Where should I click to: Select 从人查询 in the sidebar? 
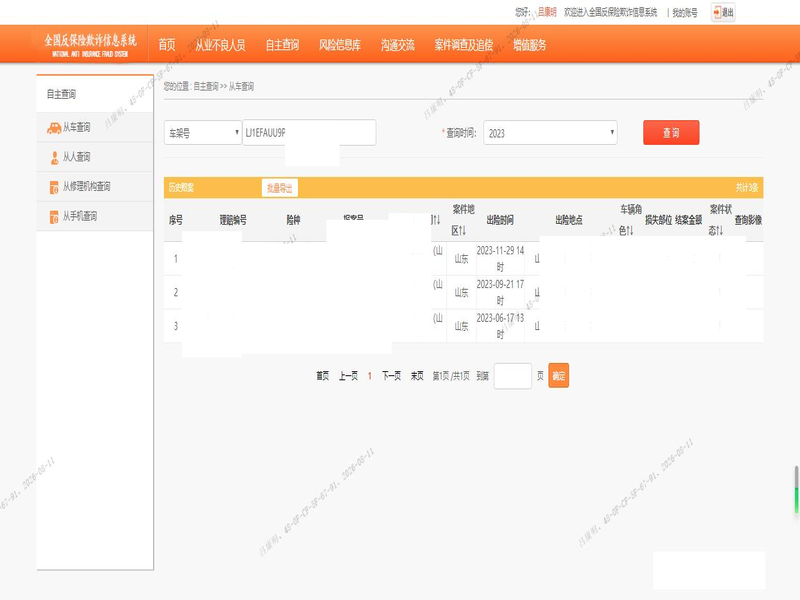tap(95, 157)
